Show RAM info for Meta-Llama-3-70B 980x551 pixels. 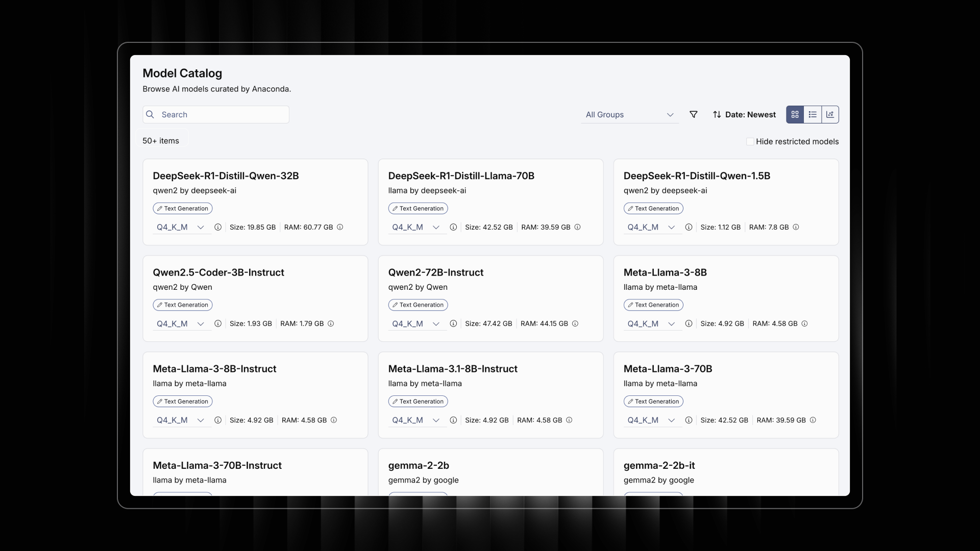813,420
